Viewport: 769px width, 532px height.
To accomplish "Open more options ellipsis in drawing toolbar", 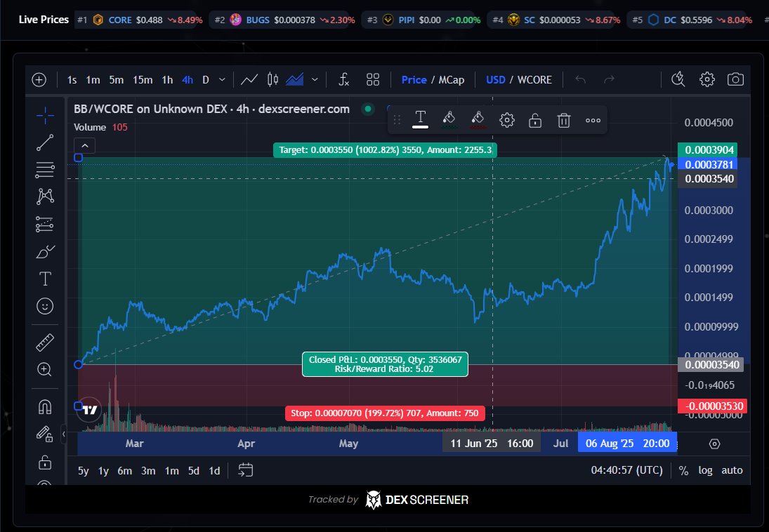I will (x=593, y=120).
